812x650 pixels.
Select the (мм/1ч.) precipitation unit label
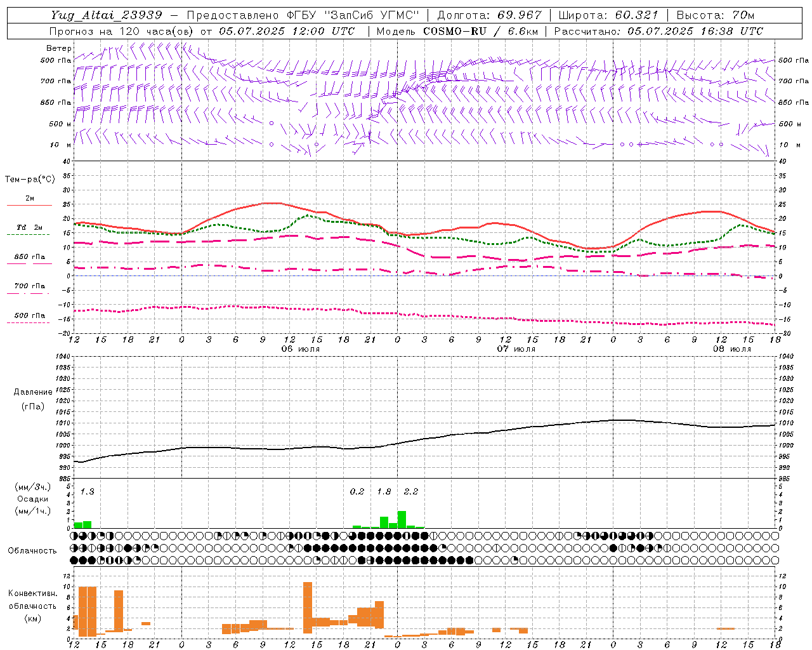pos(32,511)
